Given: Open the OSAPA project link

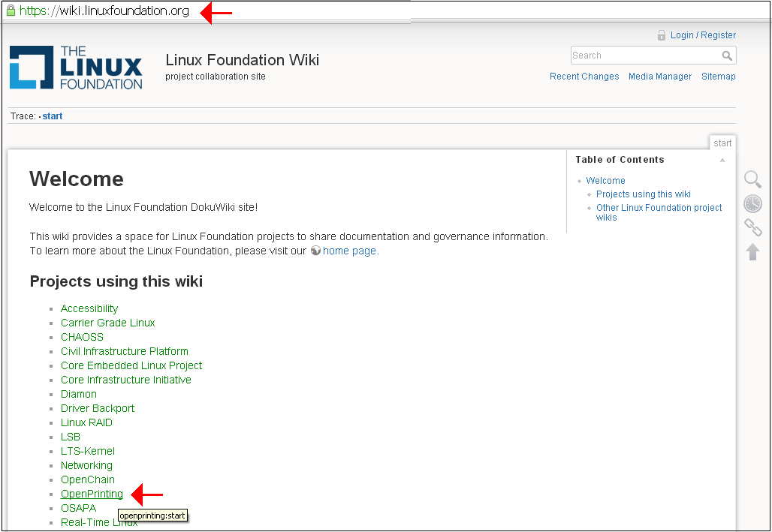Looking at the screenshot, I should [78, 509].
